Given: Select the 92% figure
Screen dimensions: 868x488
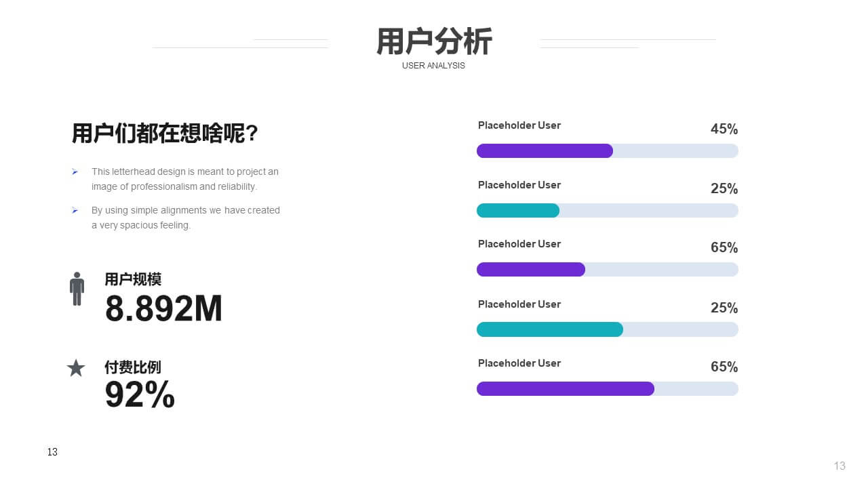Looking at the screenshot, I should tap(140, 394).
